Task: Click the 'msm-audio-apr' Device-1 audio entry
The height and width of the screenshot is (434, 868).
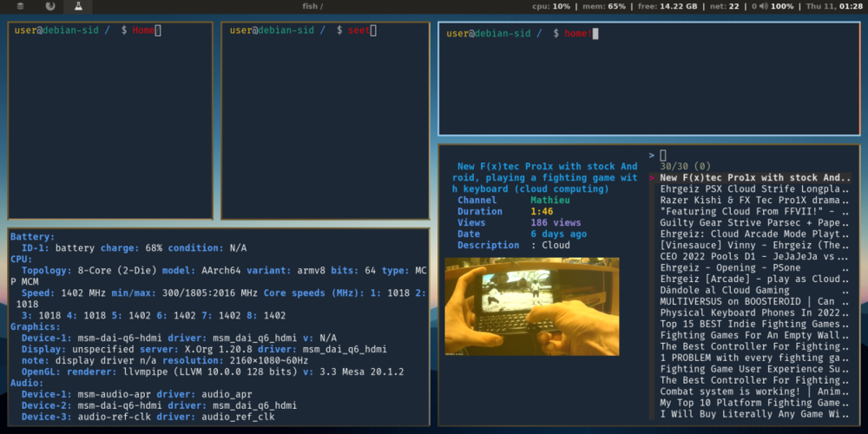Action: [114, 394]
